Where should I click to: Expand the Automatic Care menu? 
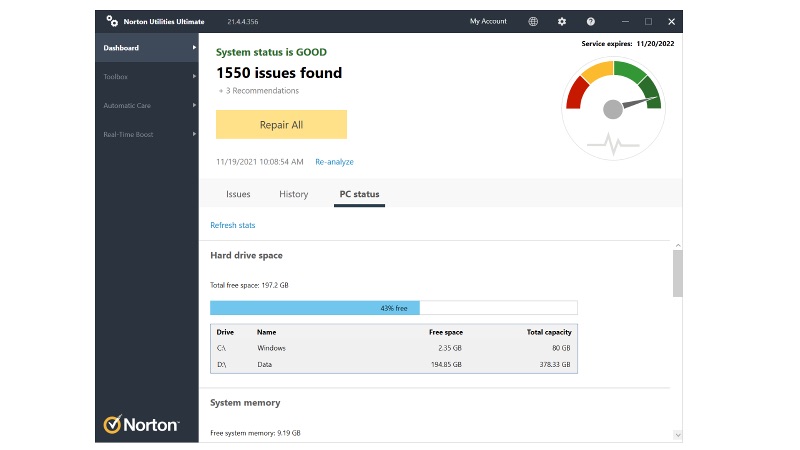coord(194,106)
